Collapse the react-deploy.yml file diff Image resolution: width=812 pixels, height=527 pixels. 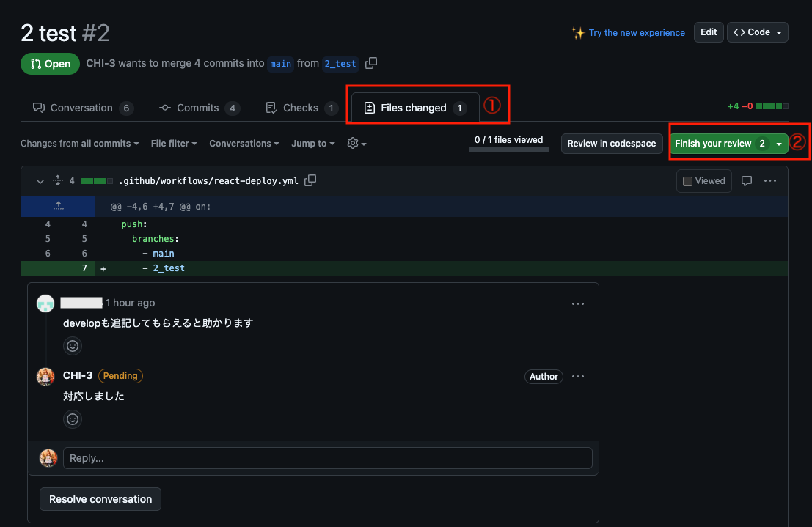(40, 181)
